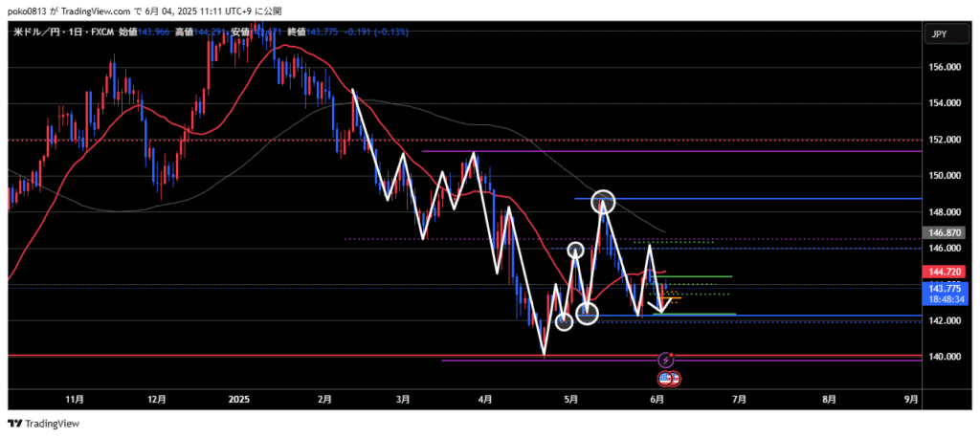Click the small white circle near 146.000
The width and height of the screenshot is (980, 437).
pyautogui.click(x=575, y=251)
